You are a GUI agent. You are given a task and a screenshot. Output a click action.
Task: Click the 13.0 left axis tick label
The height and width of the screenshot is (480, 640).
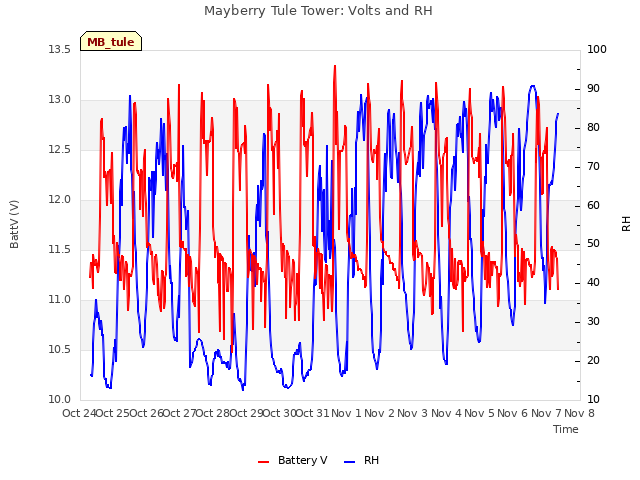click(x=59, y=100)
